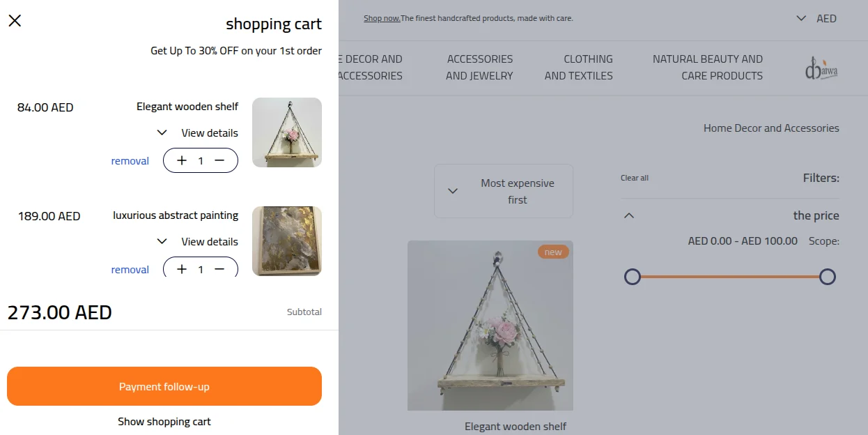This screenshot has height=435, width=868.
Task: Expand View details for Elegant wooden shelf
Action: (x=197, y=132)
